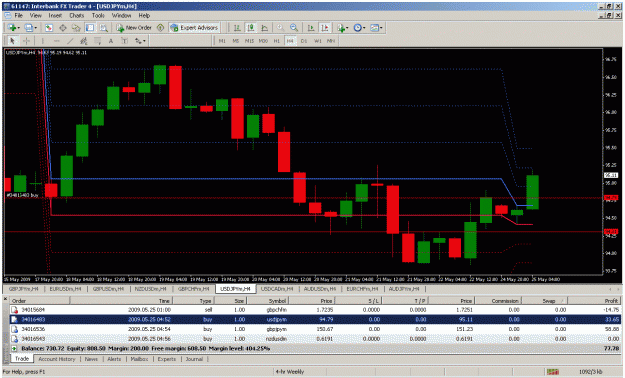Expand the new chart dropdown arrow
The width and height of the screenshot is (625, 378).
tap(19, 28)
